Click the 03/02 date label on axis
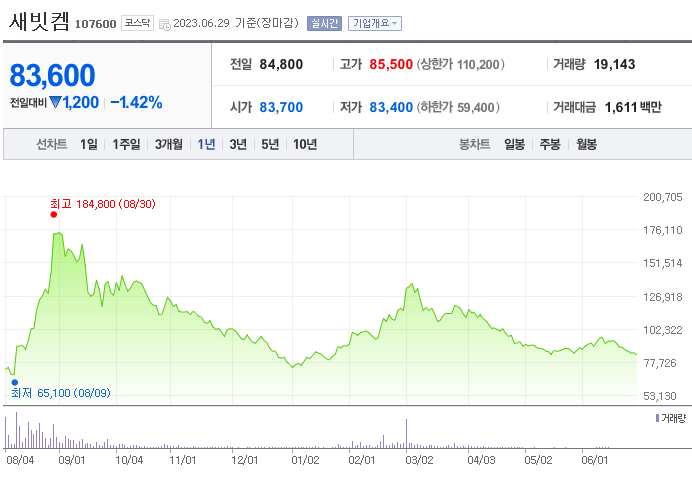Viewport: 692px width, 478px height. coord(419,460)
